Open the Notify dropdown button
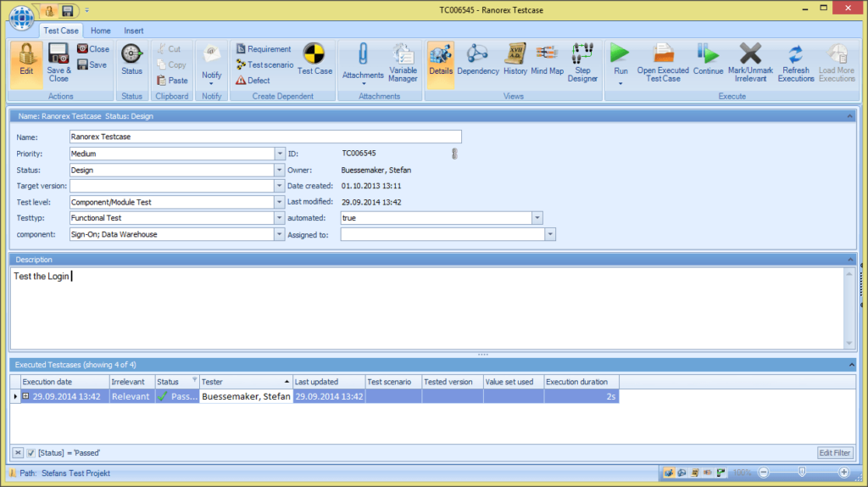 click(x=211, y=84)
